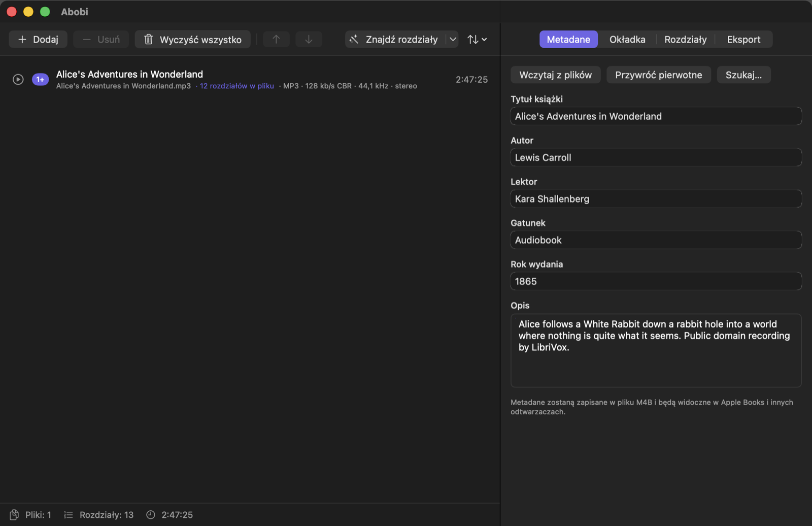812x526 pixels.
Task: Click Dodaj to add files
Action: point(38,40)
